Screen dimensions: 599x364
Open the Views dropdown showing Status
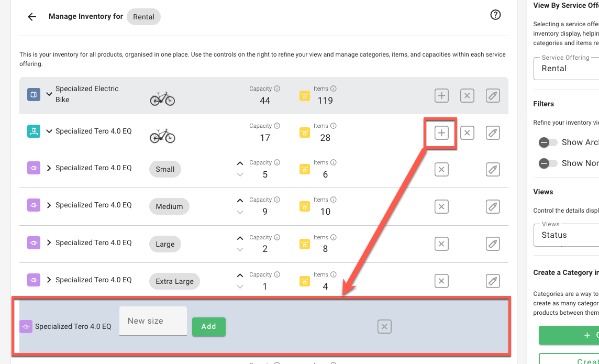pyautogui.click(x=566, y=235)
